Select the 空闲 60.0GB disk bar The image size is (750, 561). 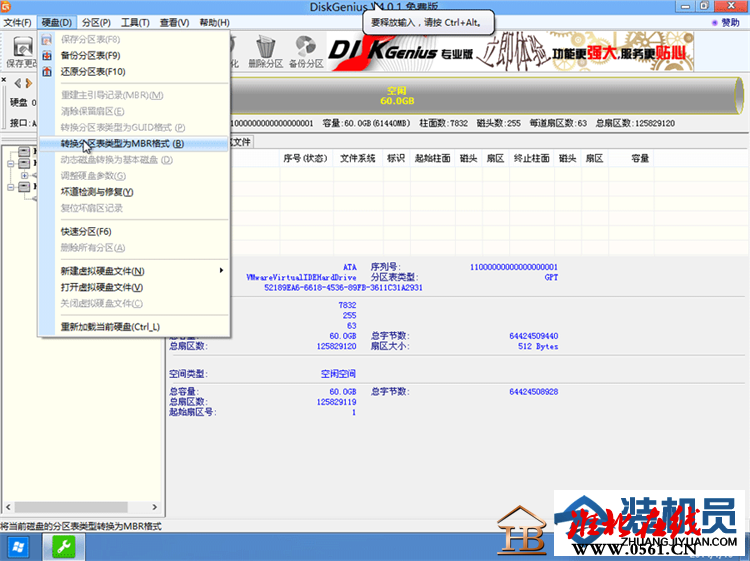(487, 96)
